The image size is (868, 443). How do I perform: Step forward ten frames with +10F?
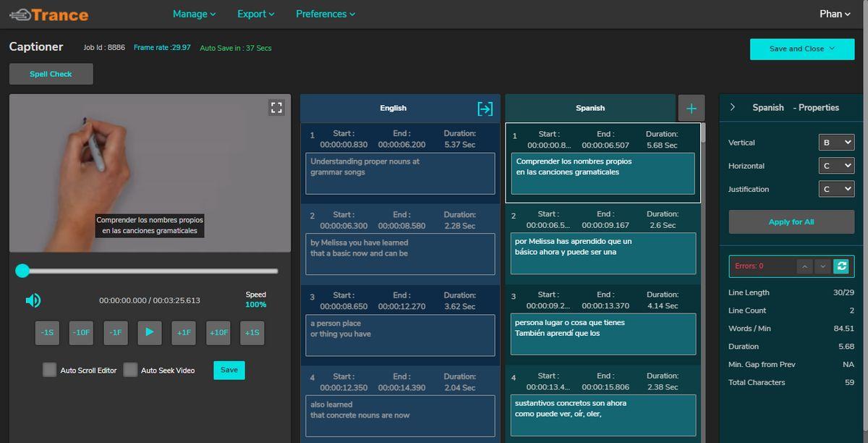pos(218,332)
